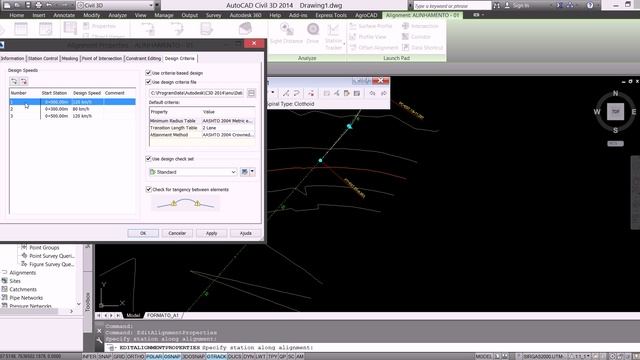This screenshot has height=360, width=640.
Task: Open the Annotate ribbon tab
Action: click(x=64, y=15)
